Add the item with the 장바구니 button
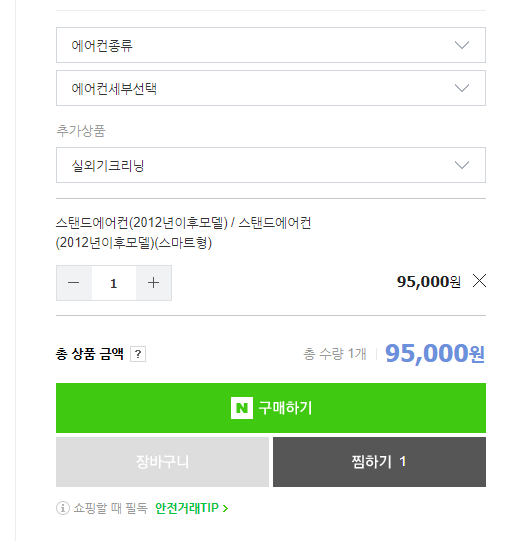 163,462
